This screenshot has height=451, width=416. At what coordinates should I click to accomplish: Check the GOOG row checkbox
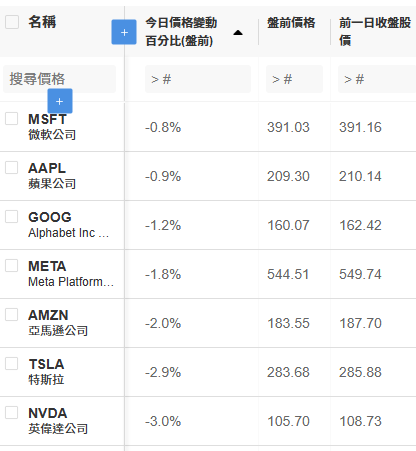12,216
